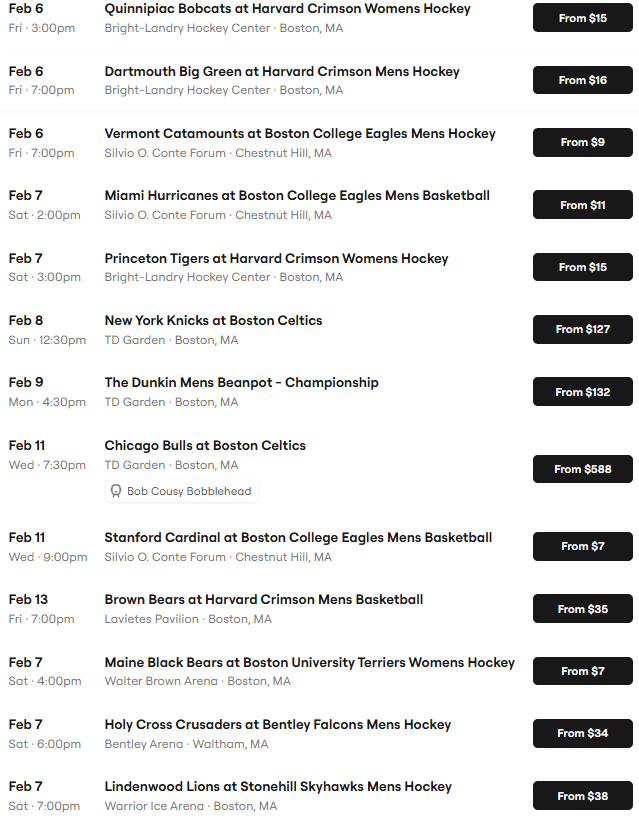Click the From $35 Brown Bears button
The height and width of the screenshot is (821, 639).
click(x=582, y=609)
